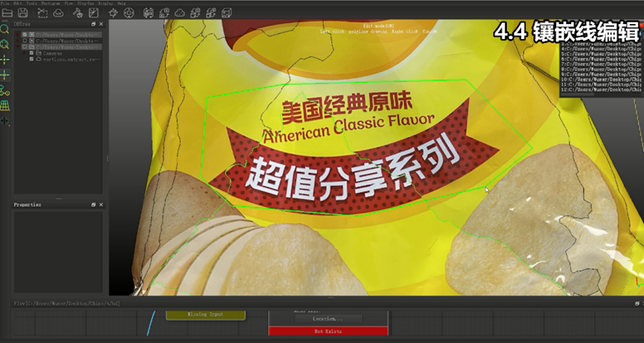644x343 pixels.
Task: Click the red Not Exists status bar
Action: (328, 331)
